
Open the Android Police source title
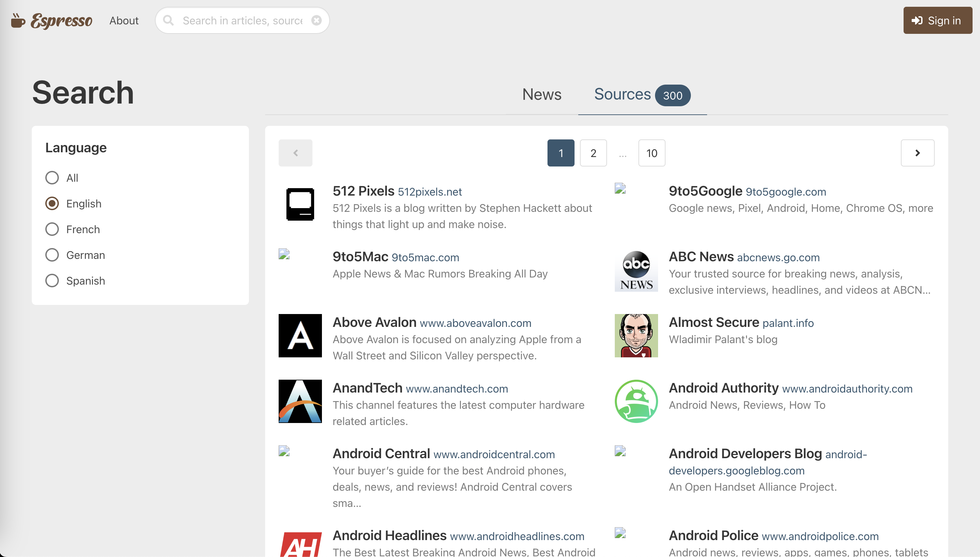[713, 535]
